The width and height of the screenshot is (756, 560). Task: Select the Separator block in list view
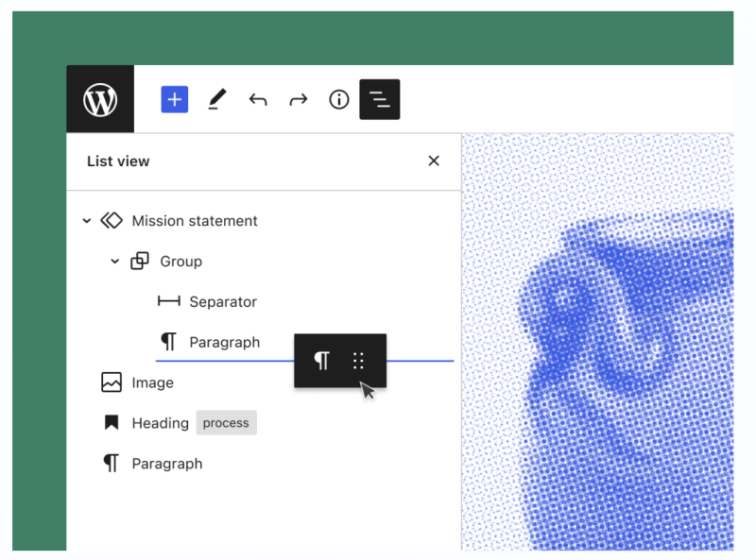222,301
